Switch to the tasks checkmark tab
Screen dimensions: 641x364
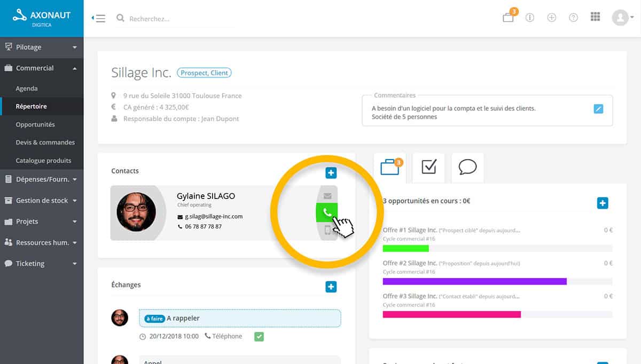428,167
